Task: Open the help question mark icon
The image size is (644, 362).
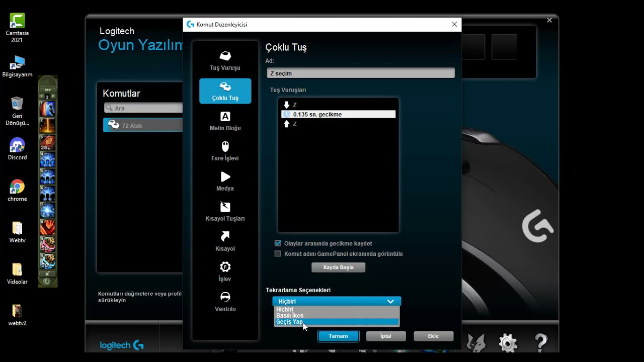Action: click(x=541, y=343)
